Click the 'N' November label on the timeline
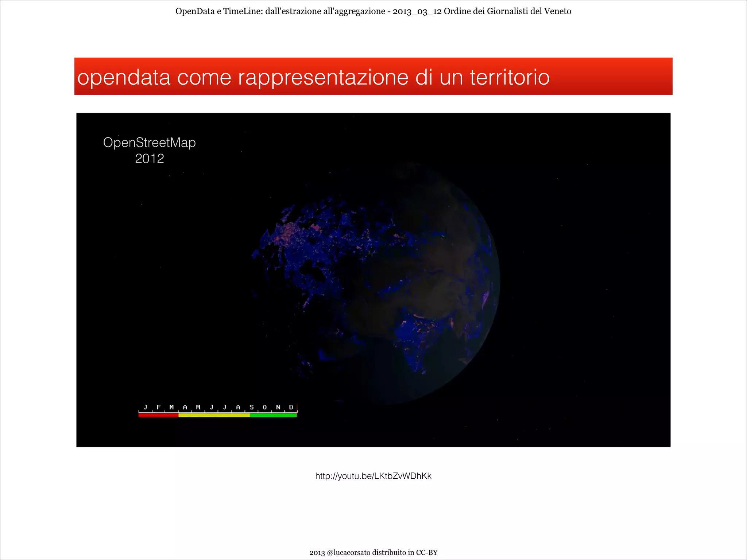747x560 pixels. [278, 407]
